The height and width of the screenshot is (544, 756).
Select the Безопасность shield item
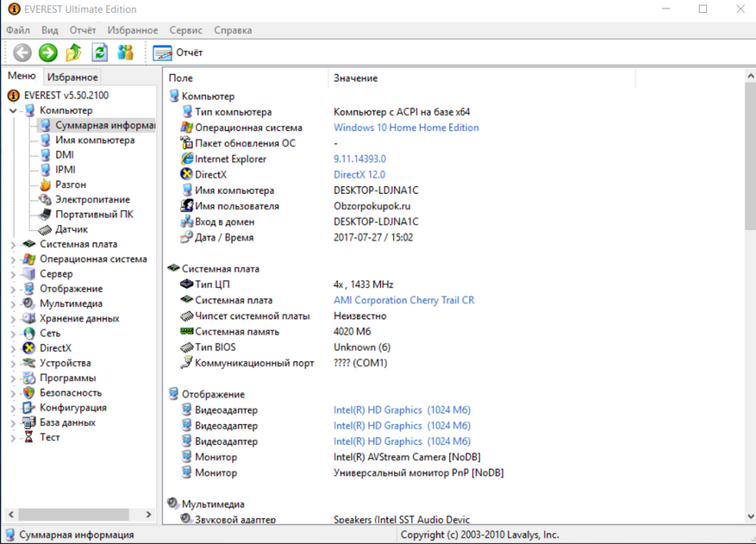tap(30, 393)
